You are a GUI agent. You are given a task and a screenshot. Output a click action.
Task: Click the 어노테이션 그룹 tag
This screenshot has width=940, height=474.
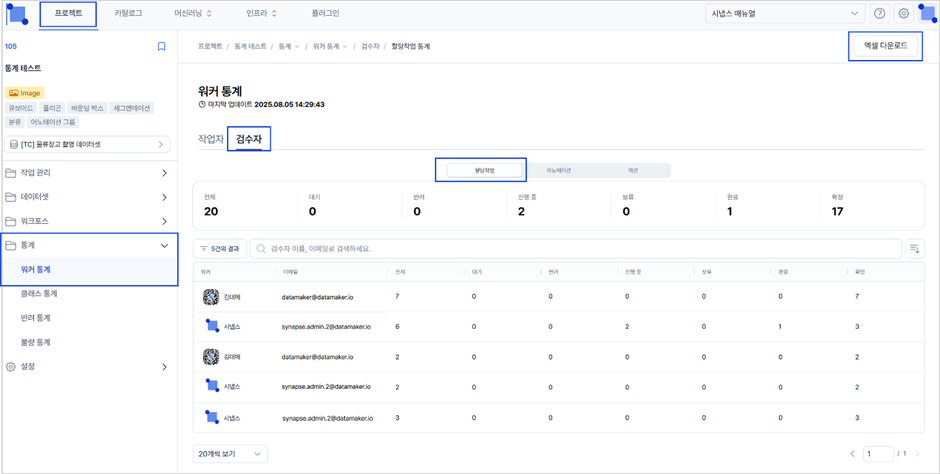click(x=54, y=122)
